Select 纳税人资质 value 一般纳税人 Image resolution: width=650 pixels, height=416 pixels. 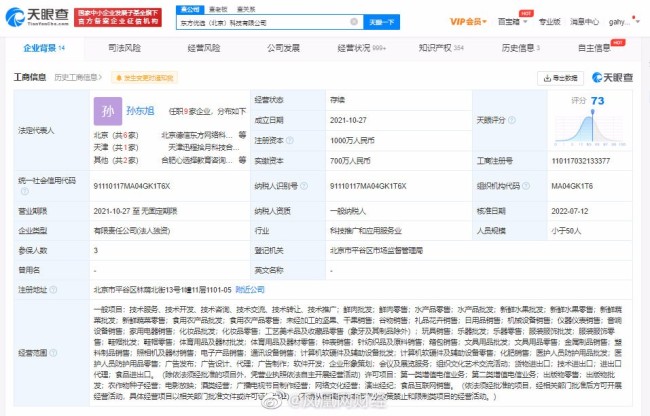348,211
